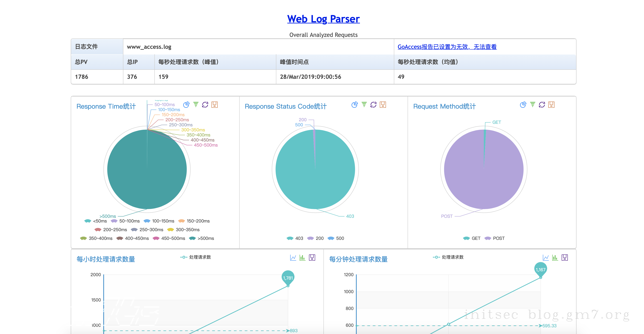The image size is (644, 334).
Task: Restore the Response Time chart
Action: click(205, 105)
